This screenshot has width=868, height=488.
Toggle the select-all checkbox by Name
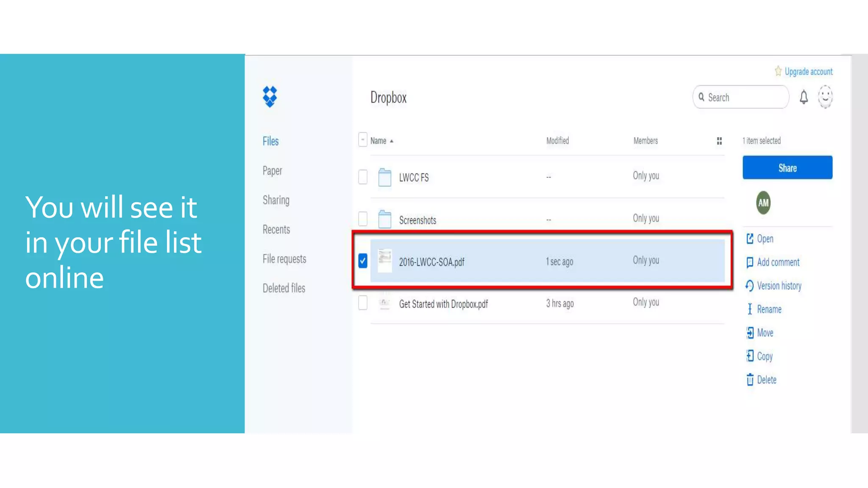(362, 140)
